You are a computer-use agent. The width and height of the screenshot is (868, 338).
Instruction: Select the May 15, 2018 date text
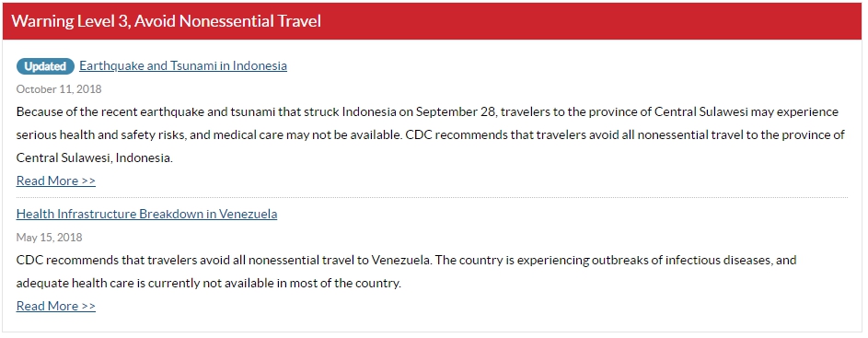(x=50, y=238)
